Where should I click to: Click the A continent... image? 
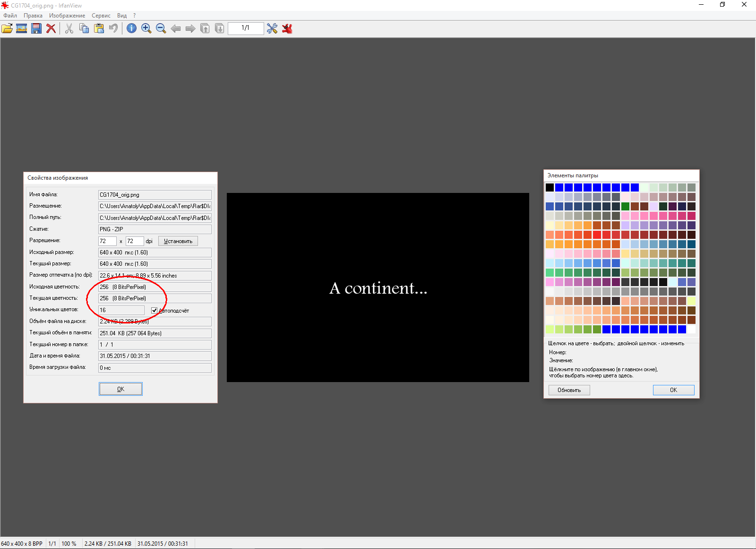(x=378, y=288)
